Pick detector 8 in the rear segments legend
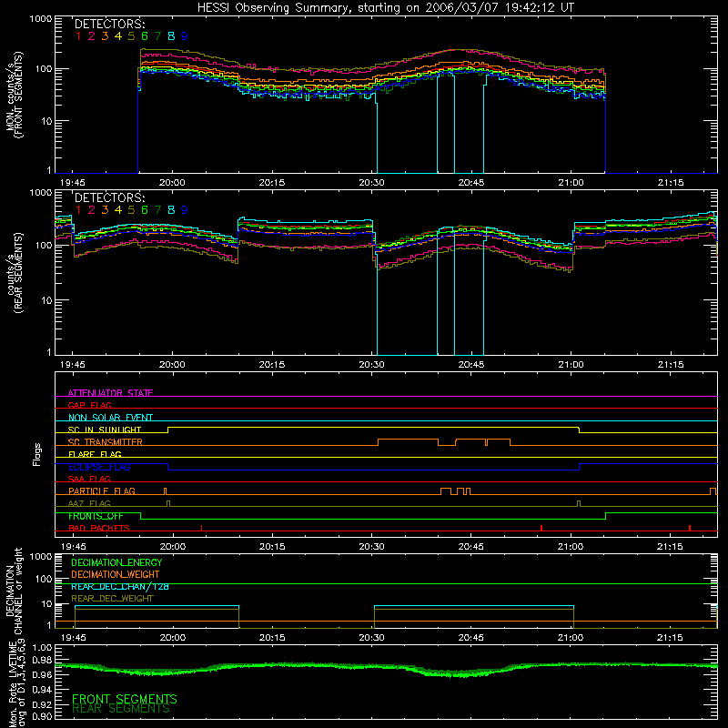The height and width of the screenshot is (728, 728). (171, 210)
